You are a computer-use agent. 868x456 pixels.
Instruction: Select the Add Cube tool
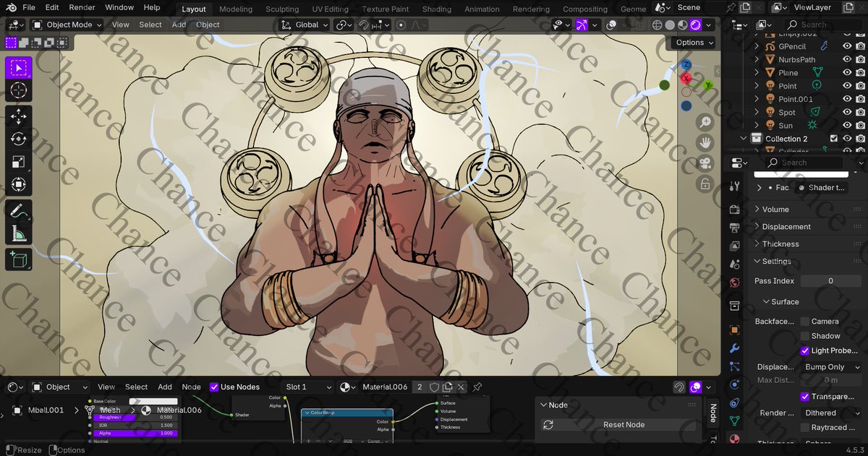point(19,259)
